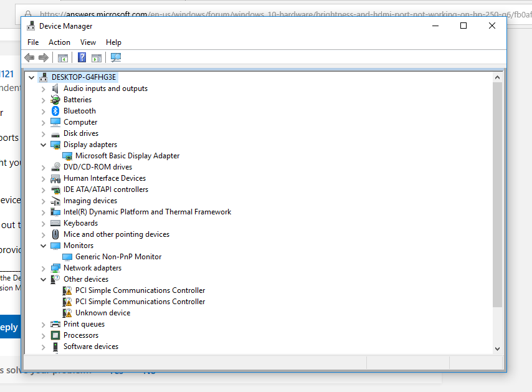
Task: Open the File menu
Action: (x=33, y=42)
